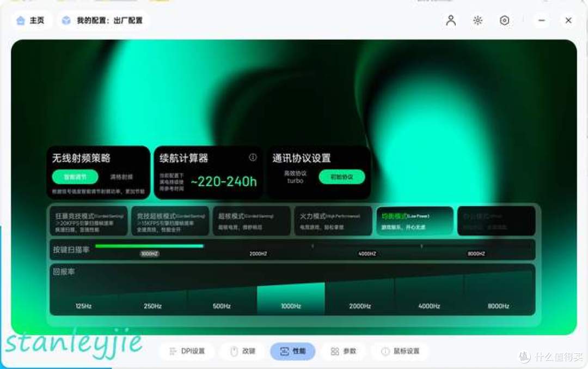Select 初始协议 protocol button
Viewport: 588px width, 369px height.
tap(341, 177)
